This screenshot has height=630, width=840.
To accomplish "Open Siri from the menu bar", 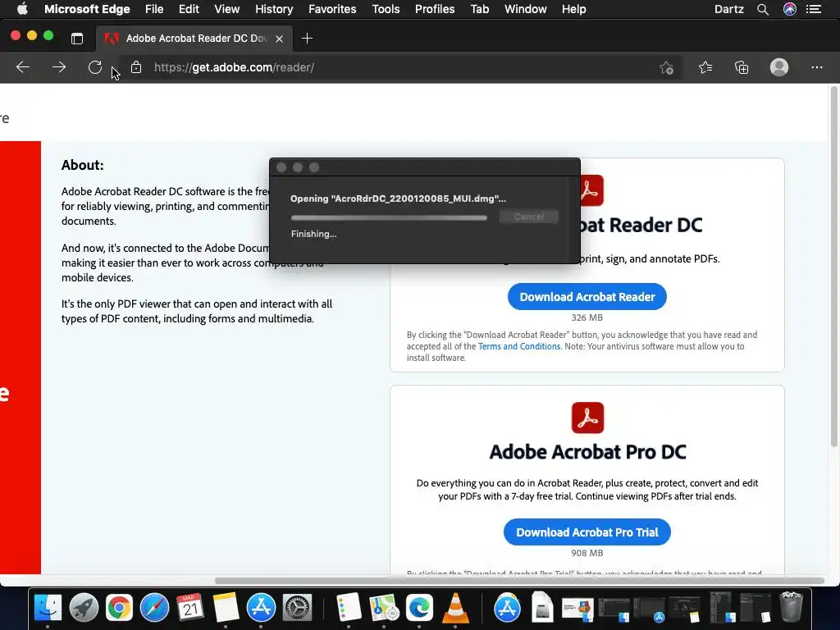I will click(x=790, y=9).
